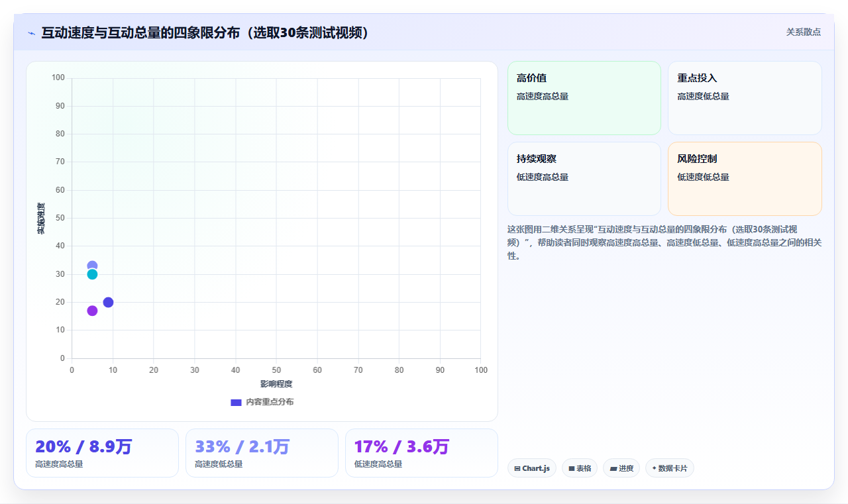Click the icon inside the Chart.js tag
The height and width of the screenshot is (504, 848).
[x=517, y=468]
